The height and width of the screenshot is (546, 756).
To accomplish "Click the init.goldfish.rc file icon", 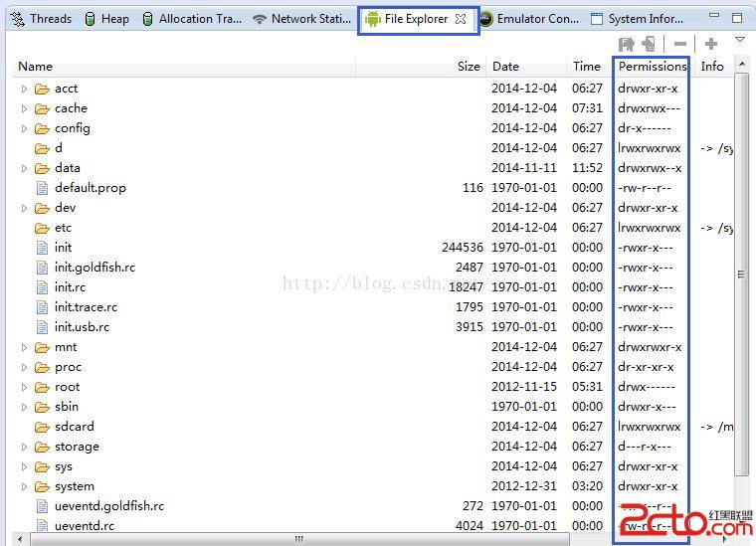I will (x=42, y=268).
